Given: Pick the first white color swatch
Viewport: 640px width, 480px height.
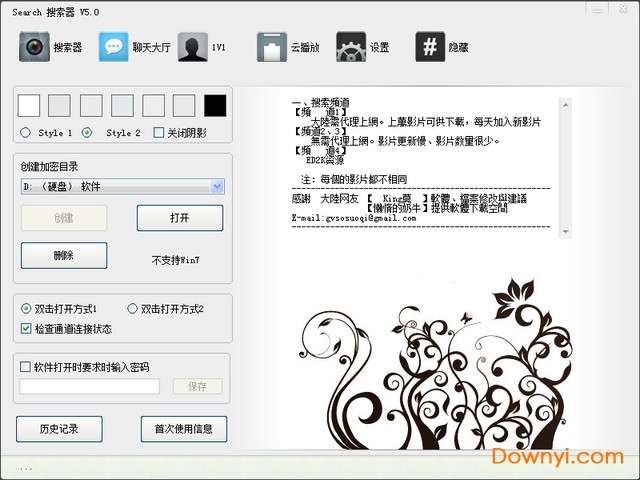Looking at the screenshot, I should [x=29, y=105].
